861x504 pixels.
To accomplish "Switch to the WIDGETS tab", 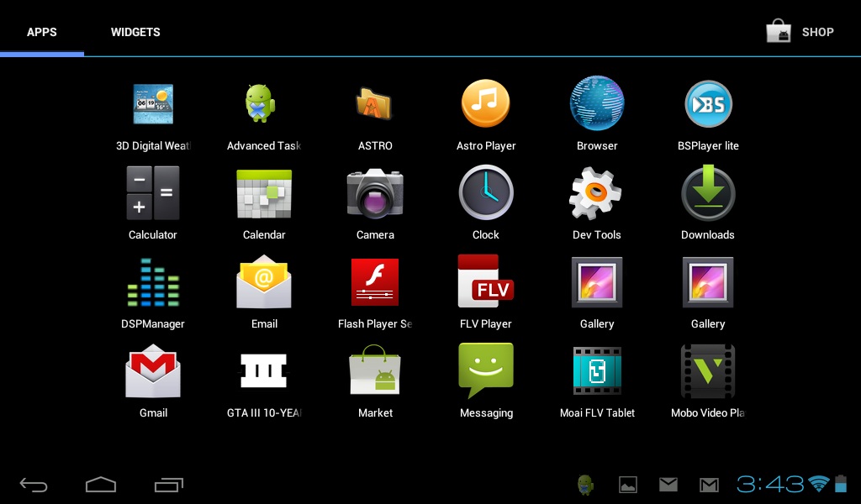I will click(x=135, y=32).
